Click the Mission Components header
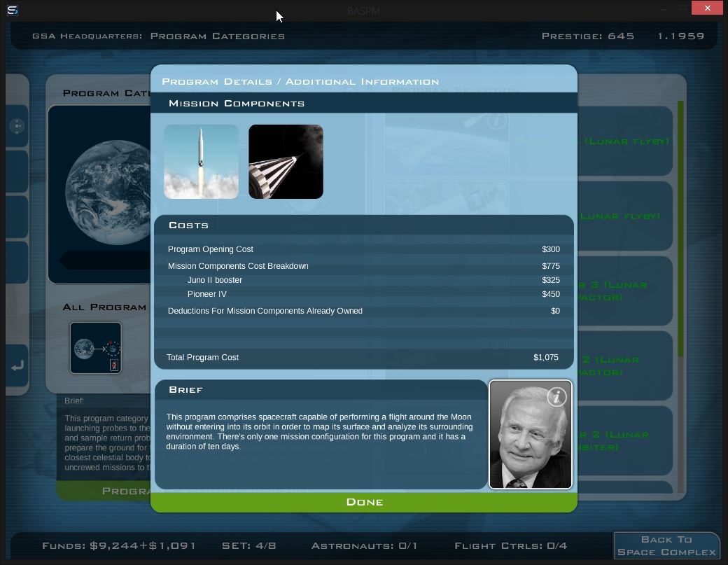The width and height of the screenshot is (728, 565). point(364,103)
